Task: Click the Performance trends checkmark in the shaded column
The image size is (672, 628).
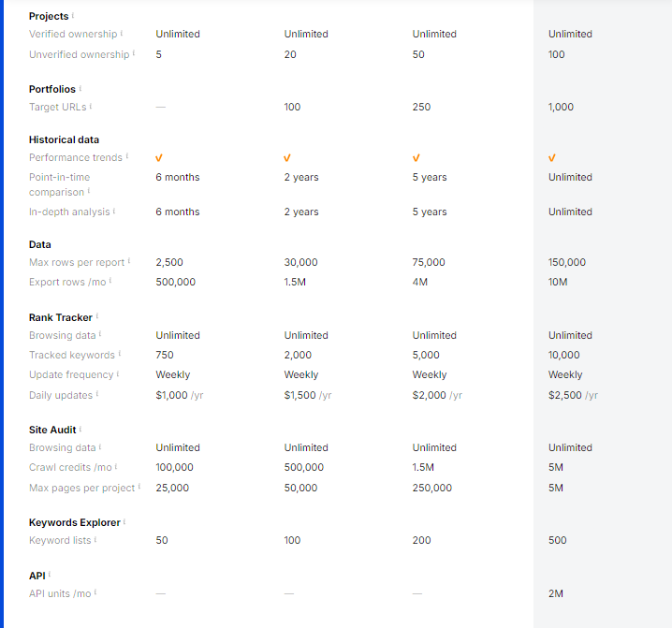Action: pos(552,157)
